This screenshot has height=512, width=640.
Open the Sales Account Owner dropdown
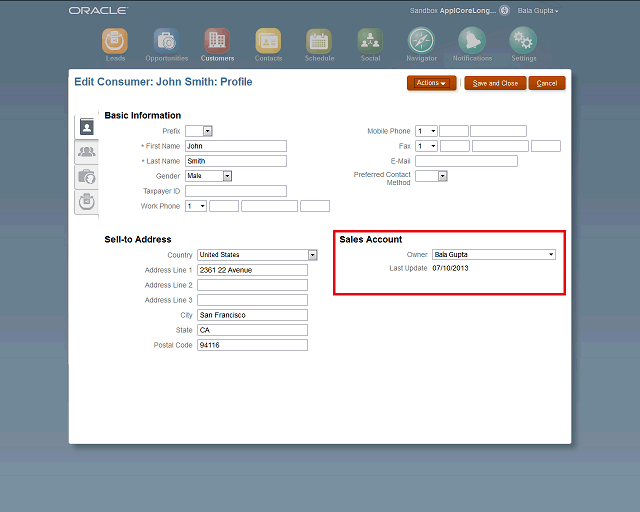pos(494,254)
